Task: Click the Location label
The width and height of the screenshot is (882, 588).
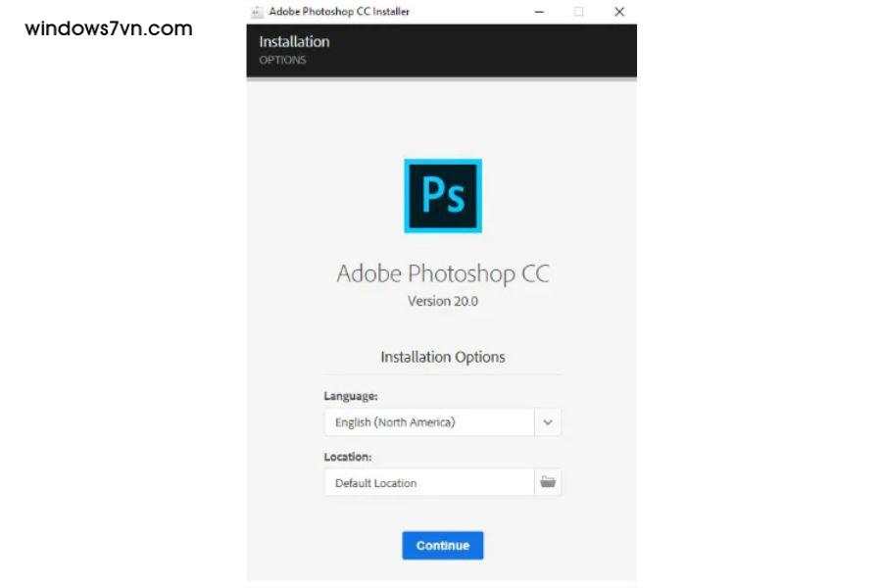Action: (348, 457)
